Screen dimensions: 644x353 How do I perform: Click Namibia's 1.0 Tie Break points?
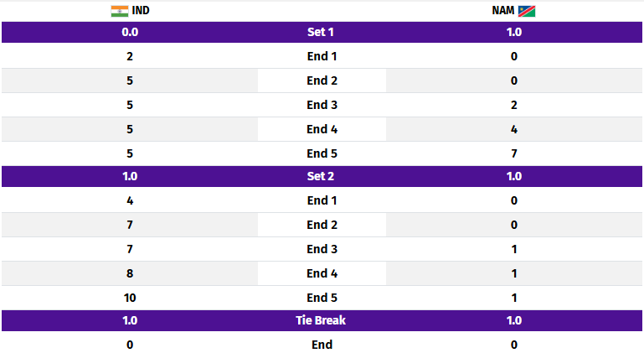[x=514, y=321]
